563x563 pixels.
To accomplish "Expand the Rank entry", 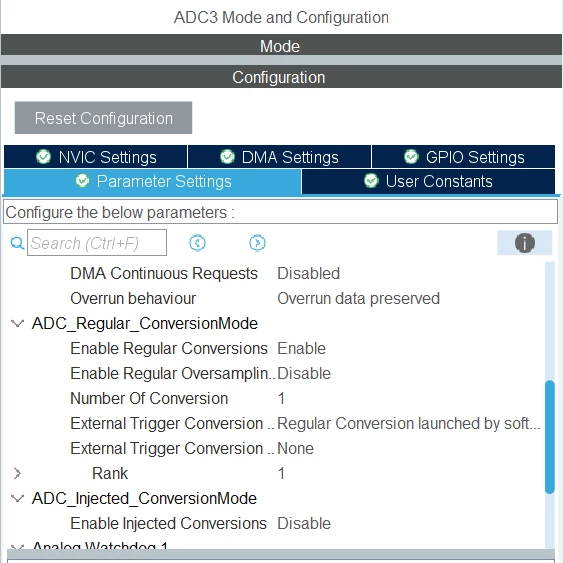I will [17, 473].
